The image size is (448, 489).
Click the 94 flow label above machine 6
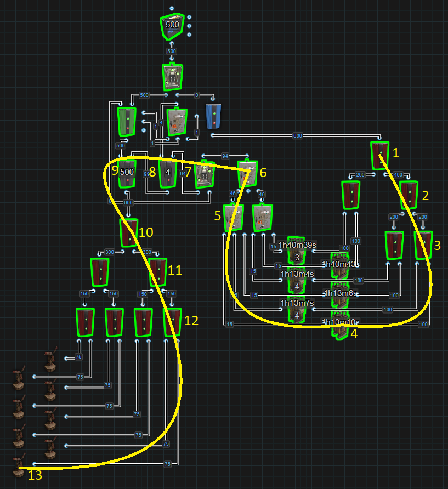tap(224, 156)
